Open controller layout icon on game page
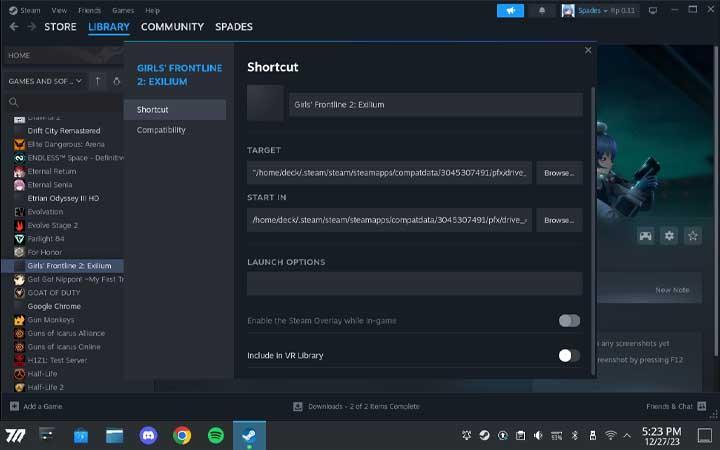720x450 pixels. [x=645, y=236]
